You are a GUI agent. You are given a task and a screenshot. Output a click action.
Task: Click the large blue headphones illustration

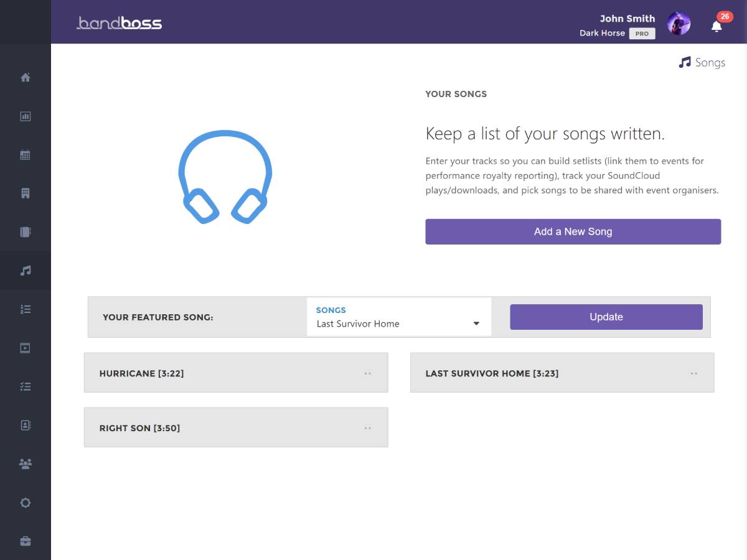(225, 177)
